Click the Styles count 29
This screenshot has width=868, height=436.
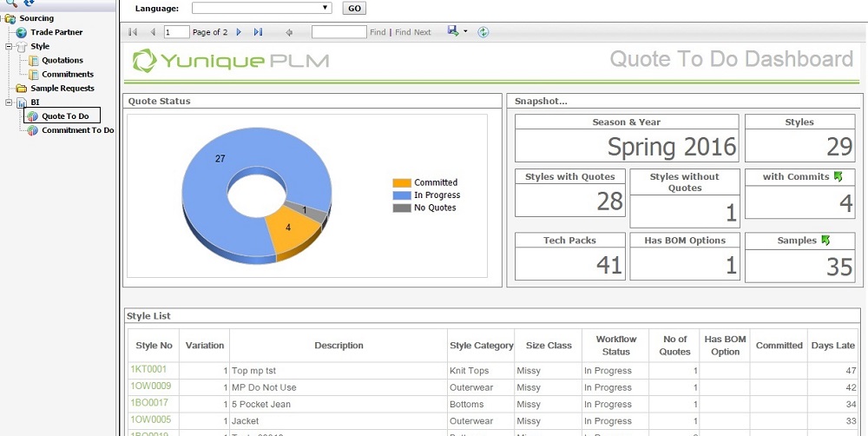[839, 147]
